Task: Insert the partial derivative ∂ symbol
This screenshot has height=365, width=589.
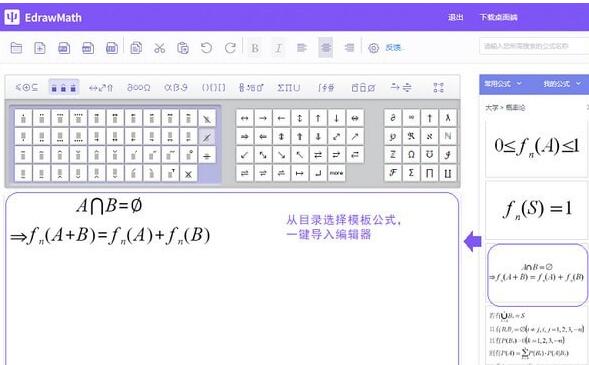Action: [393, 118]
